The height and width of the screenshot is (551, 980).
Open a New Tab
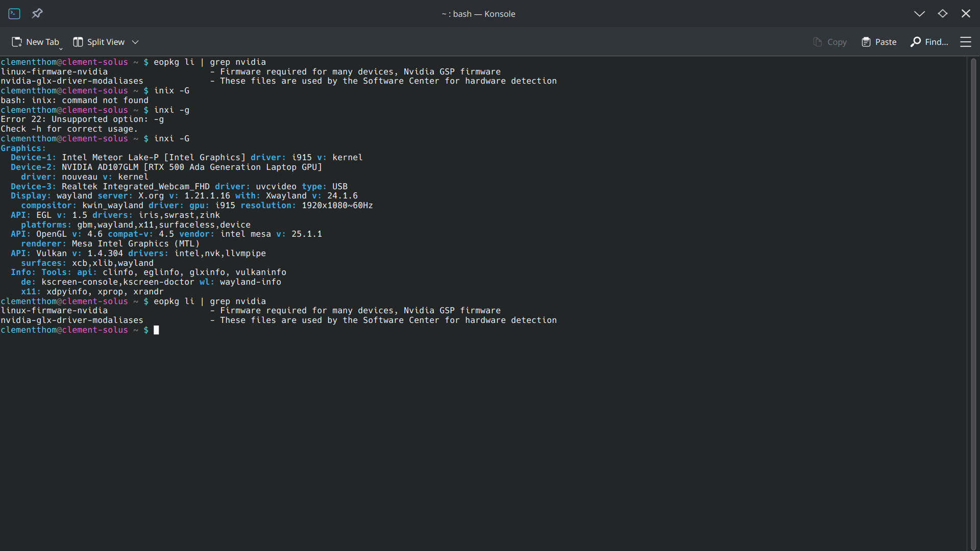coord(36,42)
